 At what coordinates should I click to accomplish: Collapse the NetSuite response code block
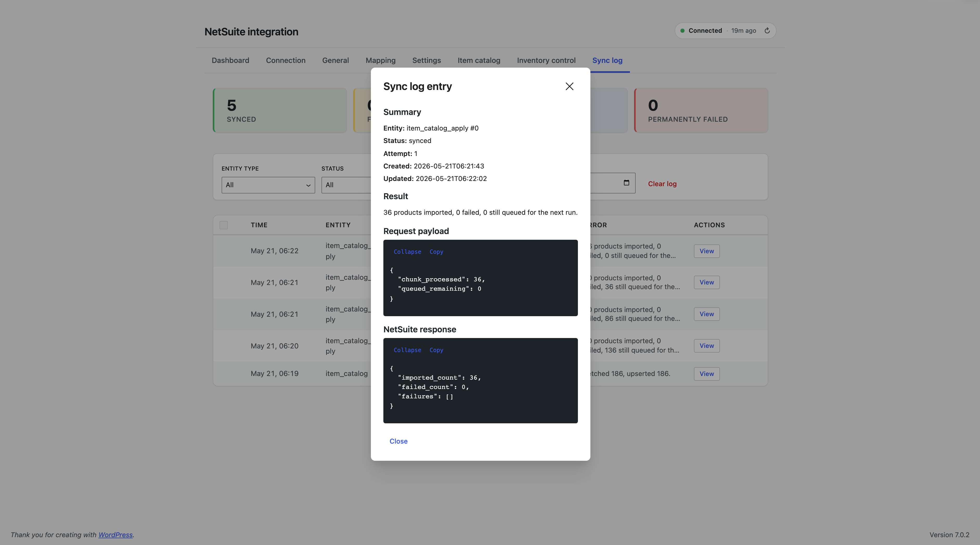408,350
